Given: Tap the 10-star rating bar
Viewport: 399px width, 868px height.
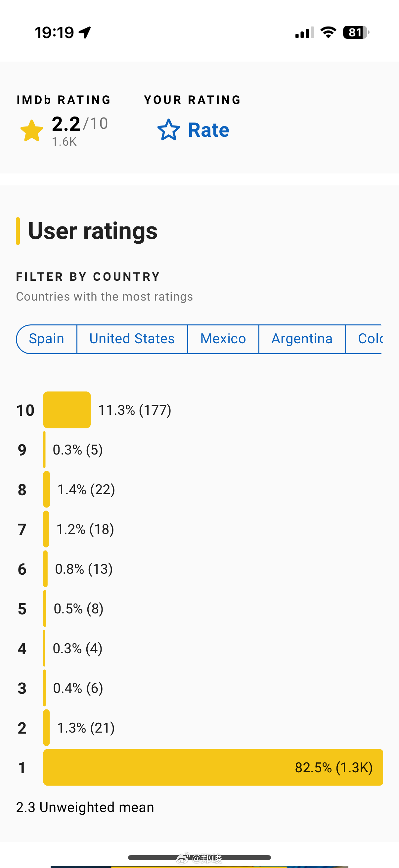Looking at the screenshot, I should point(67,410).
